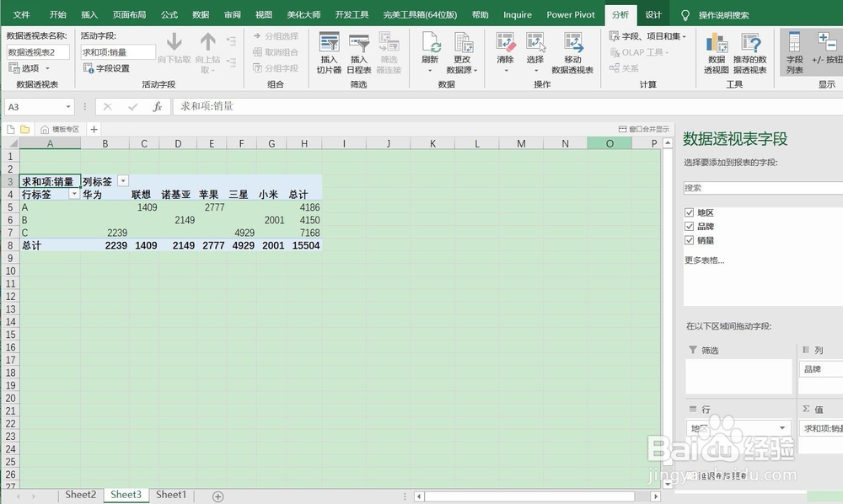Uncheck the 品牌 field checkbox
843x504 pixels.
pos(690,226)
